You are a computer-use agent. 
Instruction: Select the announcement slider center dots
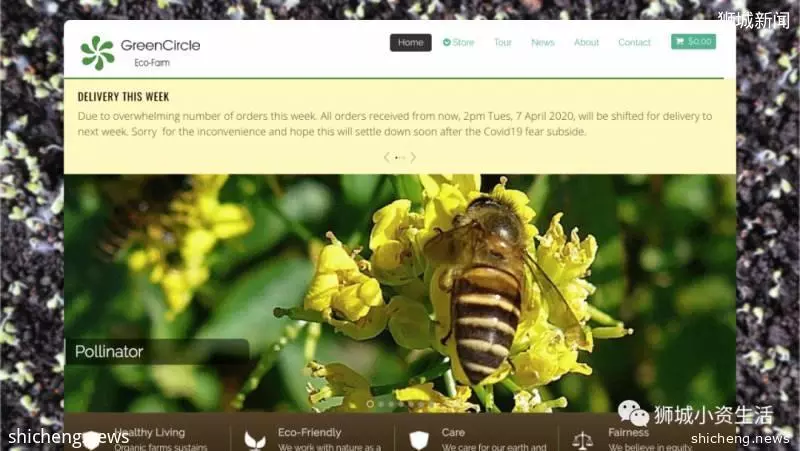pyautogui.click(x=400, y=158)
